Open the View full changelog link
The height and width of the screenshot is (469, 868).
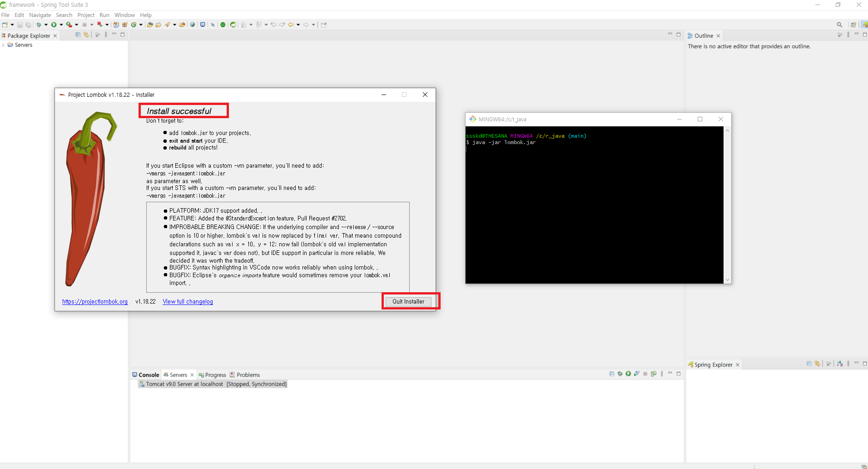coord(188,302)
